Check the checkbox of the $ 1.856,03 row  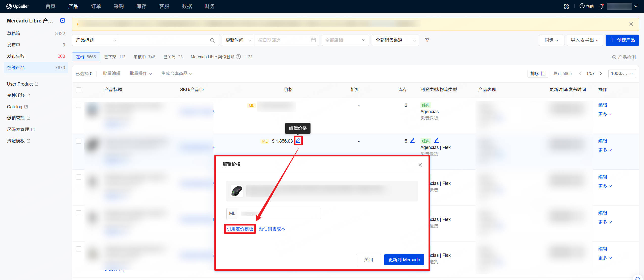pos(79,141)
